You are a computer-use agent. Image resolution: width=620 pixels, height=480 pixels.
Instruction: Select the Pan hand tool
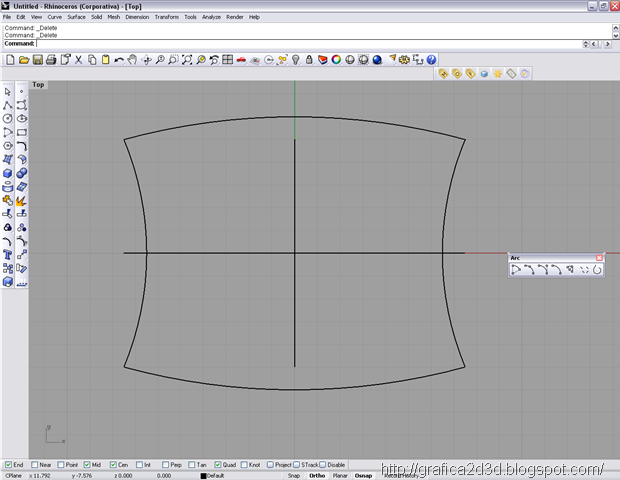pos(132,60)
